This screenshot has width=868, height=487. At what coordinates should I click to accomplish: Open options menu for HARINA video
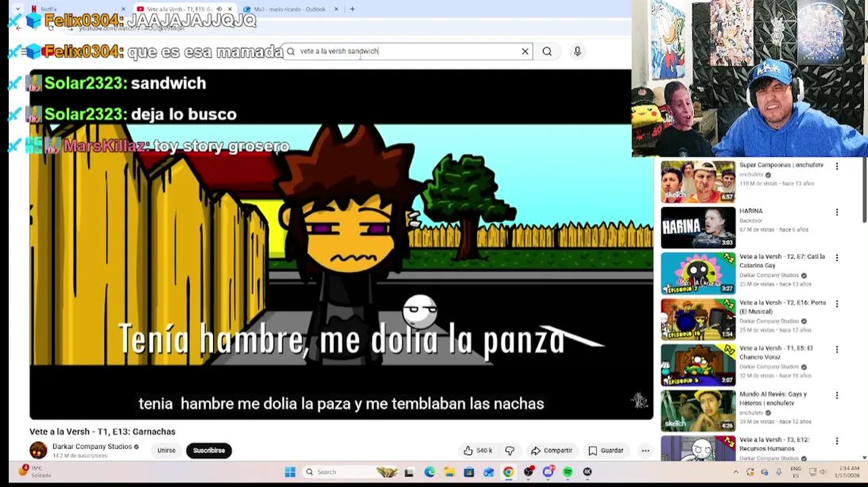837,212
